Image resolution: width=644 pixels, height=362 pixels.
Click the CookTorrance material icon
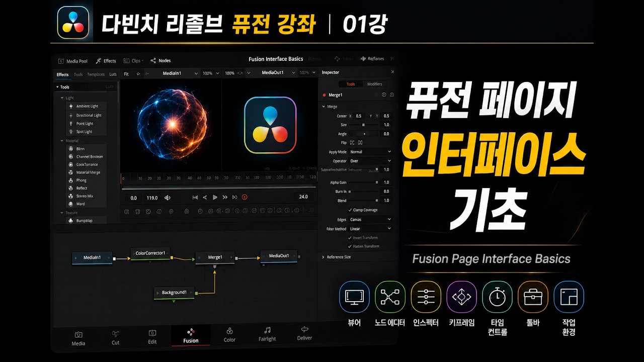pyautogui.click(x=71, y=164)
